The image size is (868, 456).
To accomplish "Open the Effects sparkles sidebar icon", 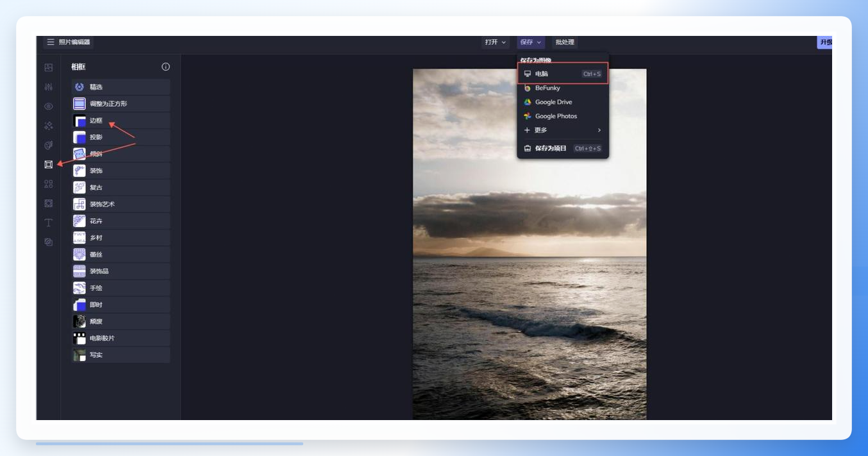I will click(49, 126).
